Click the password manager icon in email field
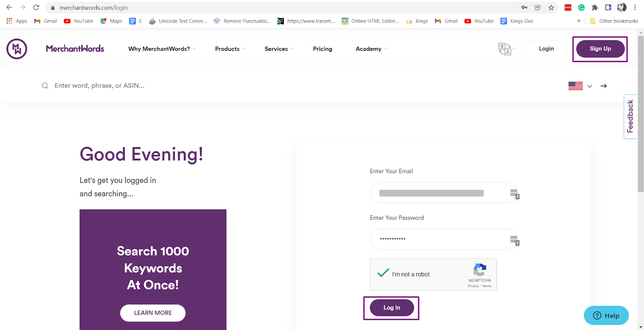 point(514,194)
